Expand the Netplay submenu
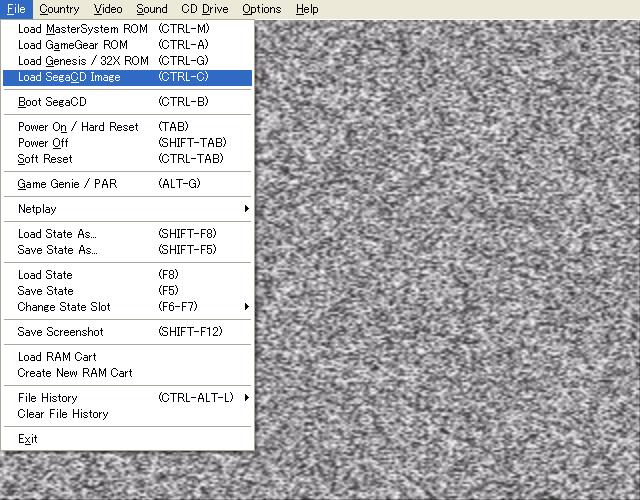 [x=127, y=209]
